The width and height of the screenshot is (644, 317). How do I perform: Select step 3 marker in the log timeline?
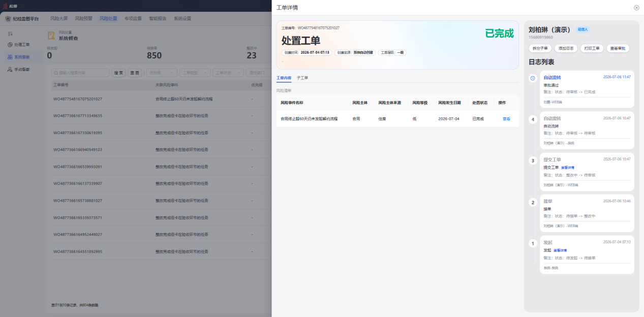tap(533, 161)
